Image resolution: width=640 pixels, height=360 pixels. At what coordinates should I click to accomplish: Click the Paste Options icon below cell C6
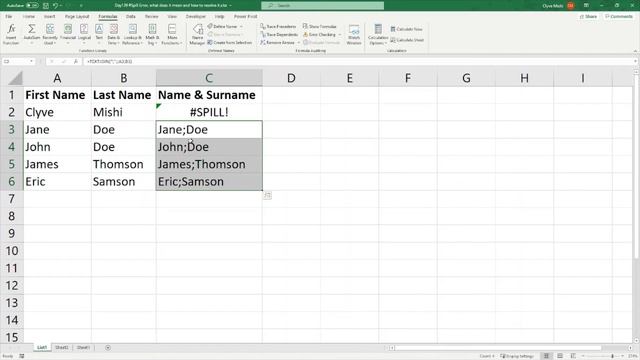tap(267, 196)
